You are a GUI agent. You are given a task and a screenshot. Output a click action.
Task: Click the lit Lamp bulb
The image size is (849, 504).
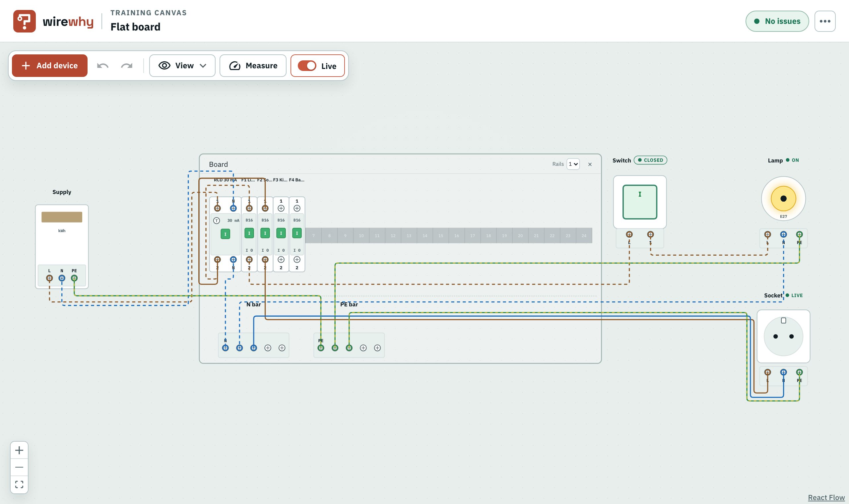pyautogui.click(x=783, y=199)
